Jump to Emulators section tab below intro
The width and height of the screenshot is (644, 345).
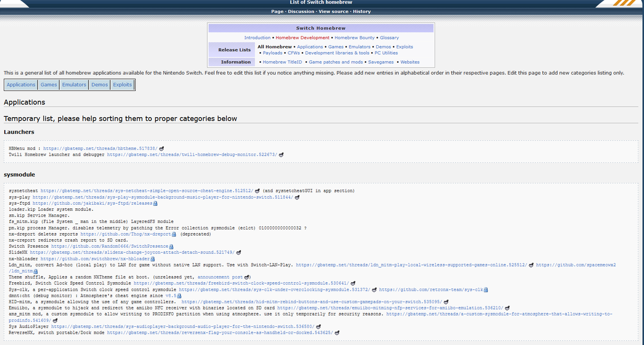[x=74, y=85]
